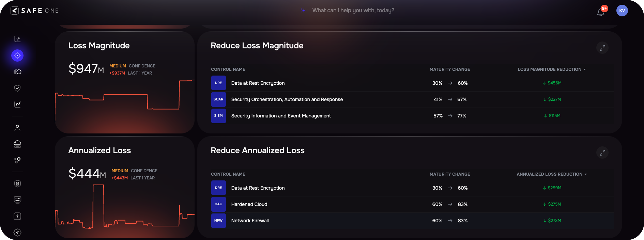This screenshot has height=240, width=644.
Task: Click the DRE badge in Reduce Loss Magnitude
Action: click(218, 83)
